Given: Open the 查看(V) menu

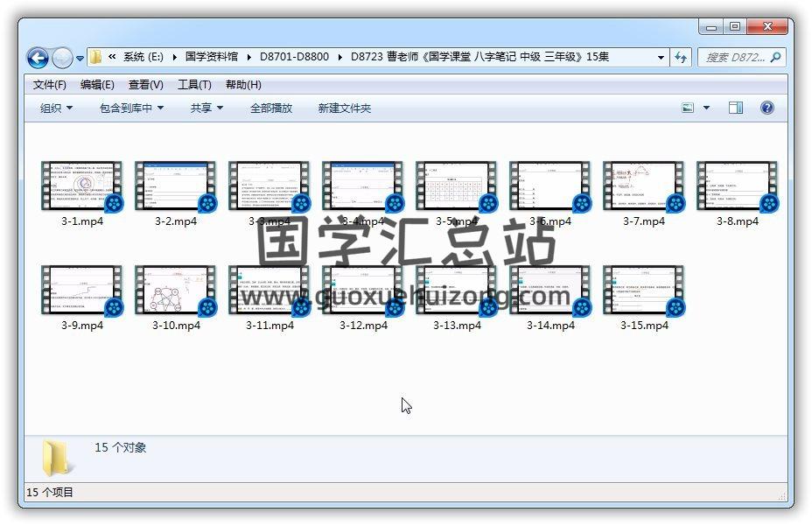Looking at the screenshot, I should click(x=146, y=85).
